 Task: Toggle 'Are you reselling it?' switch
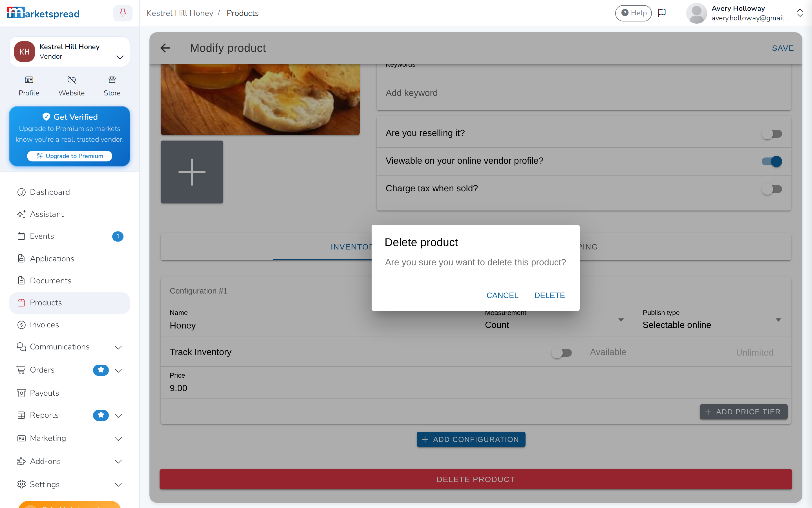tap(772, 134)
